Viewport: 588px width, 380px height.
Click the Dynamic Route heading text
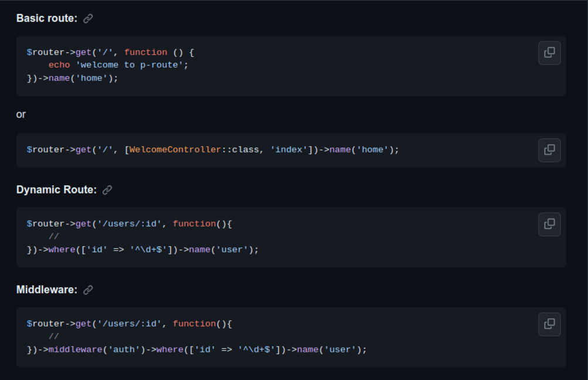tap(56, 190)
